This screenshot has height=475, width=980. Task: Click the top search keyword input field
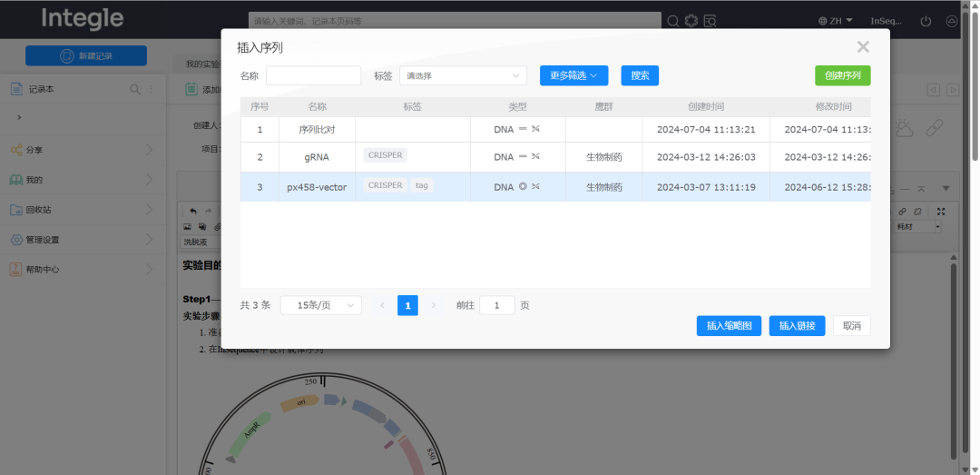455,21
